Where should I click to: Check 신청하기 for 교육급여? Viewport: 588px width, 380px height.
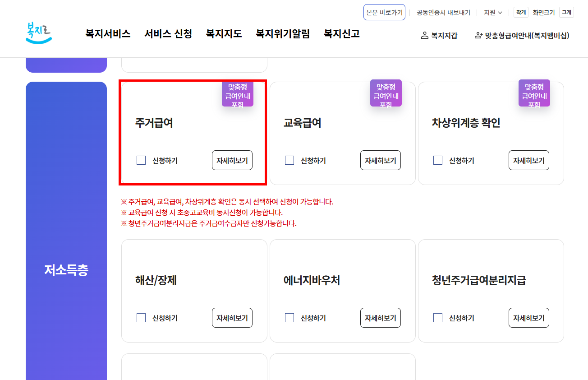pos(289,160)
